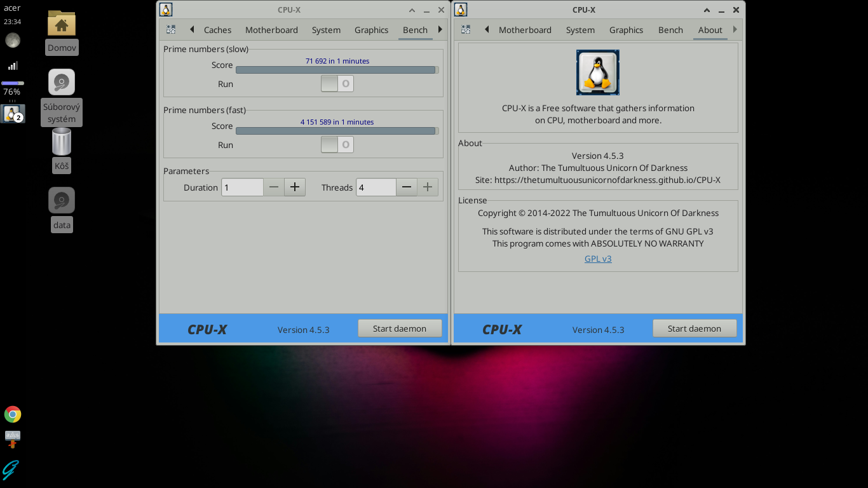868x488 pixels.
Task: Open the CPU chip icon tab in the Bench window
Action: (x=171, y=29)
